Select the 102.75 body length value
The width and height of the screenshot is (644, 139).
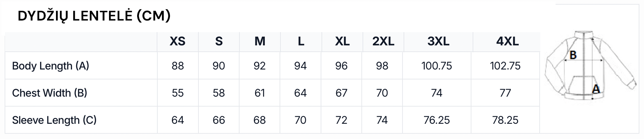tap(505, 66)
